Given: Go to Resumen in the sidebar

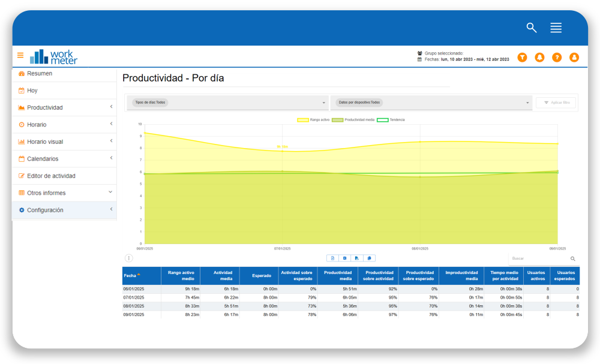Looking at the screenshot, I should 40,74.
